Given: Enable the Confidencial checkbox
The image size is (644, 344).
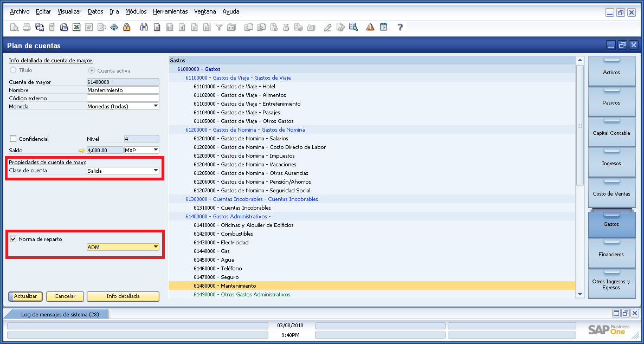Looking at the screenshot, I should click(x=12, y=138).
